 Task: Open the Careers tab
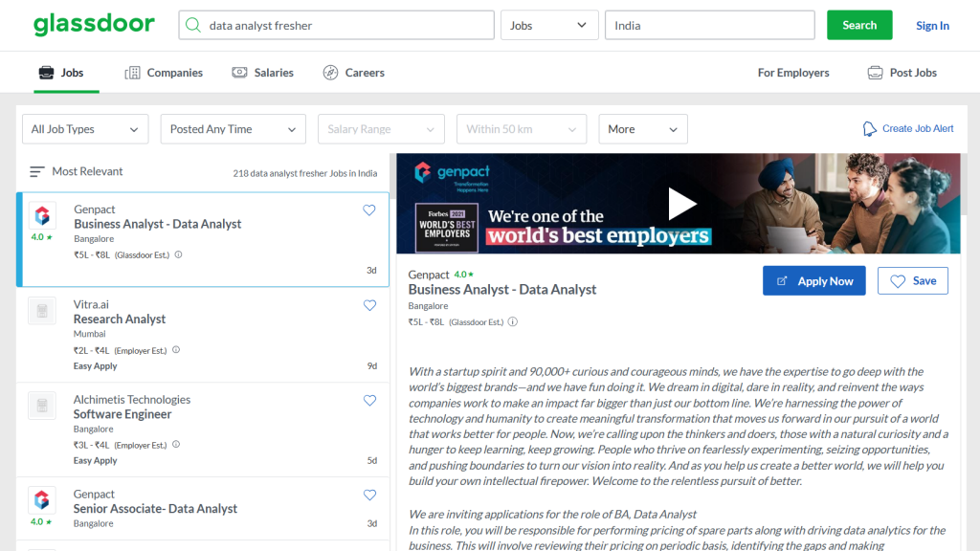tap(354, 73)
